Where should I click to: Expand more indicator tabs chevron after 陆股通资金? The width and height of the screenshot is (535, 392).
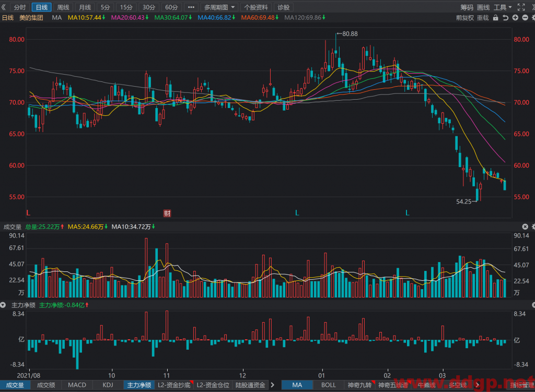point(272,385)
